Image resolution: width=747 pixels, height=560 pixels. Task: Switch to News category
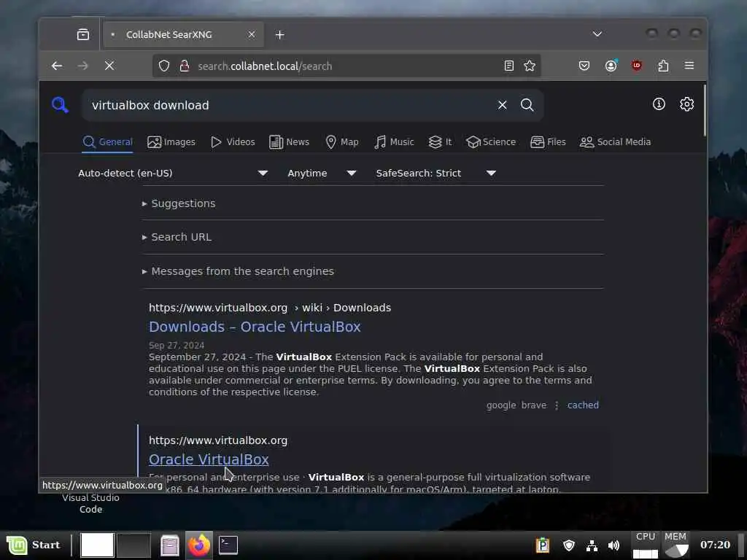click(289, 142)
